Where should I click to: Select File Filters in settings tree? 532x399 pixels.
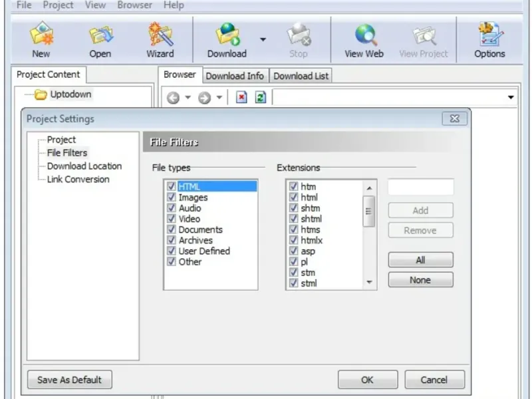point(67,153)
